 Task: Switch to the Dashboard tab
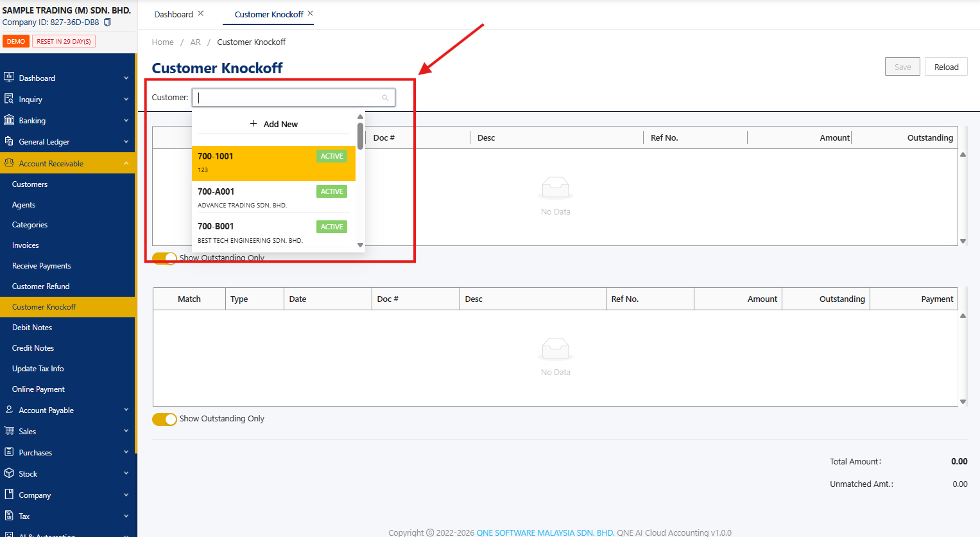(x=173, y=14)
